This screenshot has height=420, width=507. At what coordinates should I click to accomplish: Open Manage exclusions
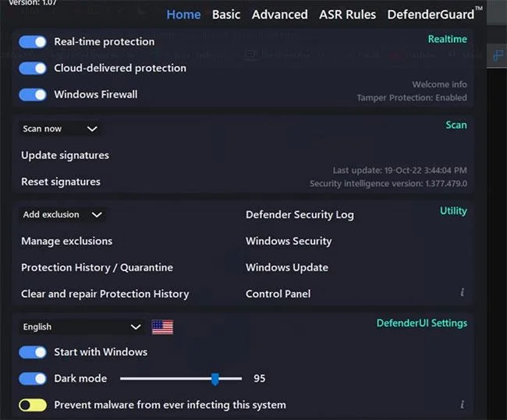[x=67, y=242]
